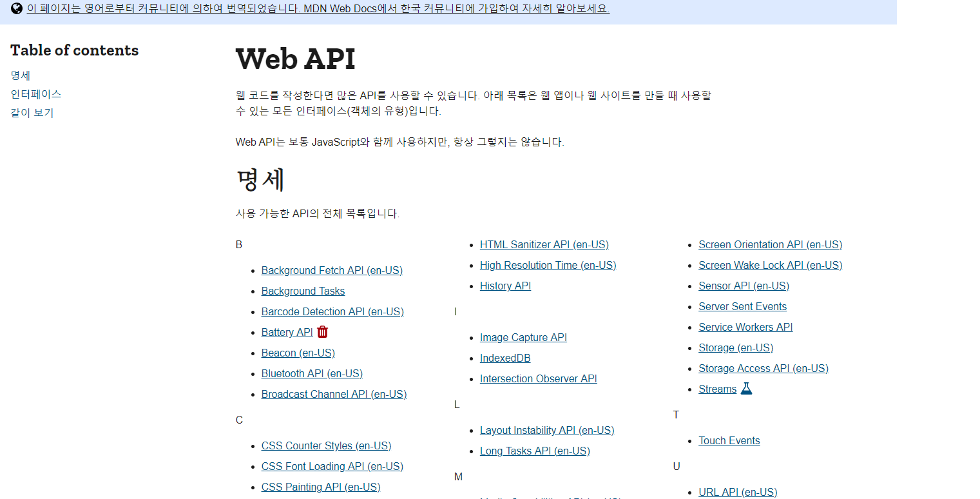
Task: Open Server Sent Events link
Action: 742,306
